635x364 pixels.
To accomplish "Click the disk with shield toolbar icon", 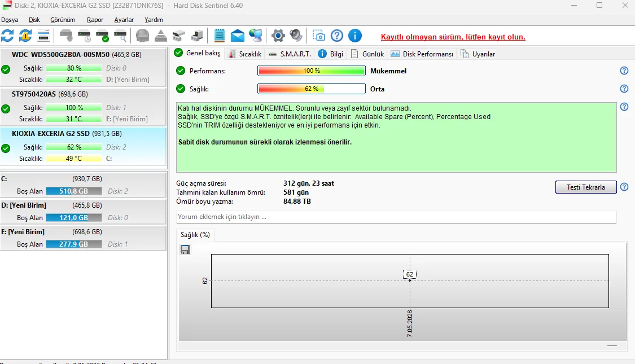I will (66, 36).
